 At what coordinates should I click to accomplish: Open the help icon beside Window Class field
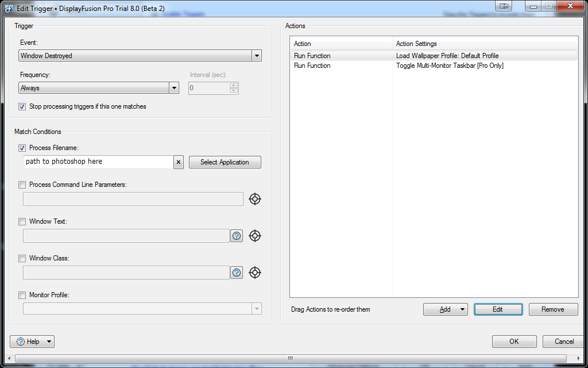point(237,273)
